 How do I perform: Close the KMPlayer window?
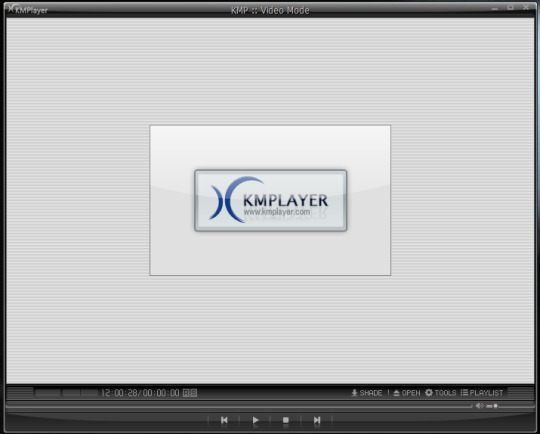[x=526, y=7]
